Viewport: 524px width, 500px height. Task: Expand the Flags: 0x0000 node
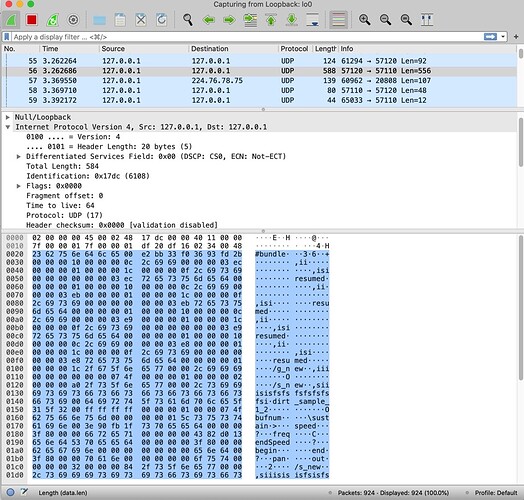click(x=19, y=186)
